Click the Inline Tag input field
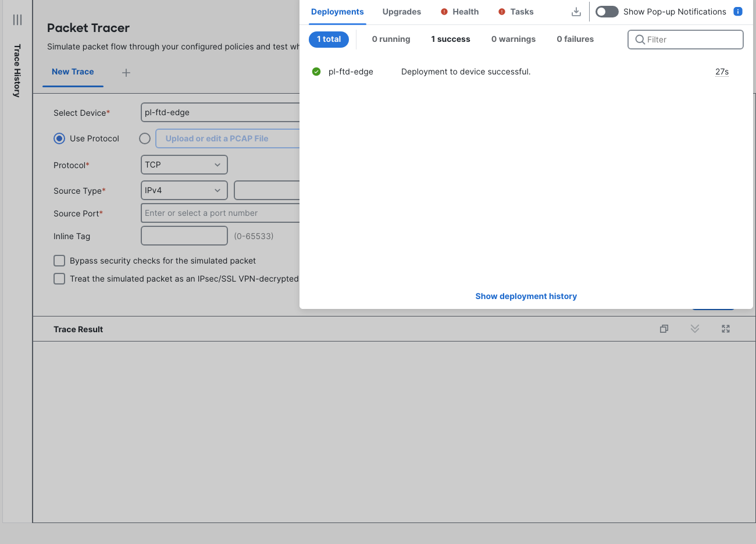Viewport: 756px width, 544px height. pyautogui.click(x=184, y=236)
